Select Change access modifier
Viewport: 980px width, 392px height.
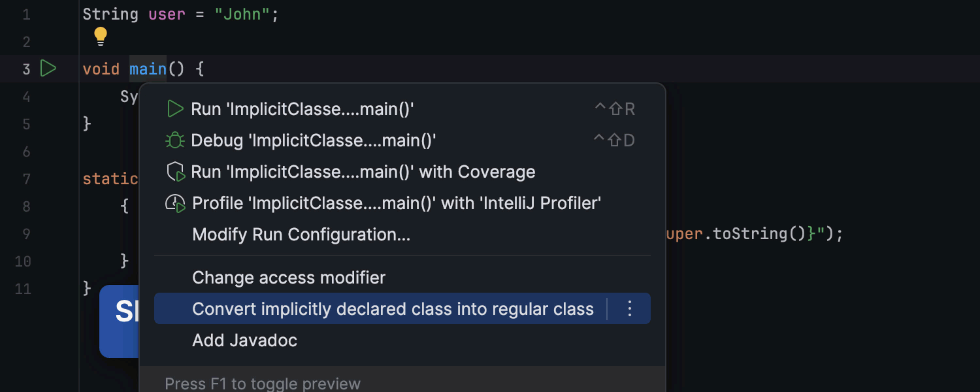pos(289,278)
